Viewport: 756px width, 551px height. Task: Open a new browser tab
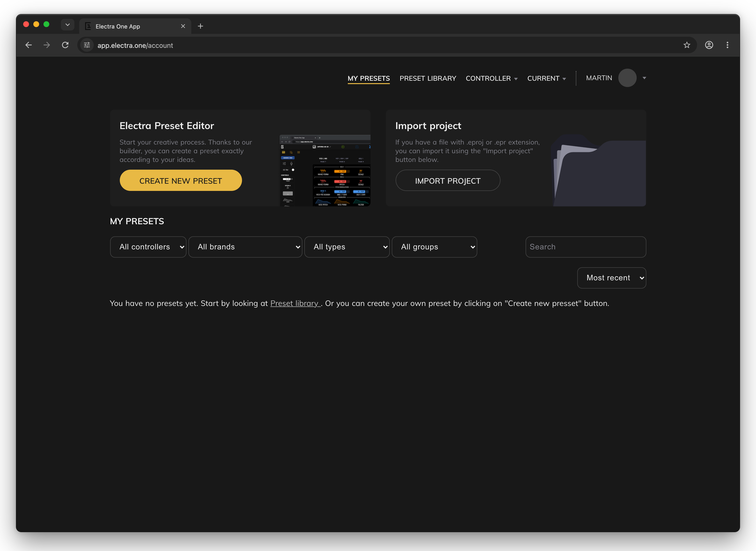(x=200, y=26)
